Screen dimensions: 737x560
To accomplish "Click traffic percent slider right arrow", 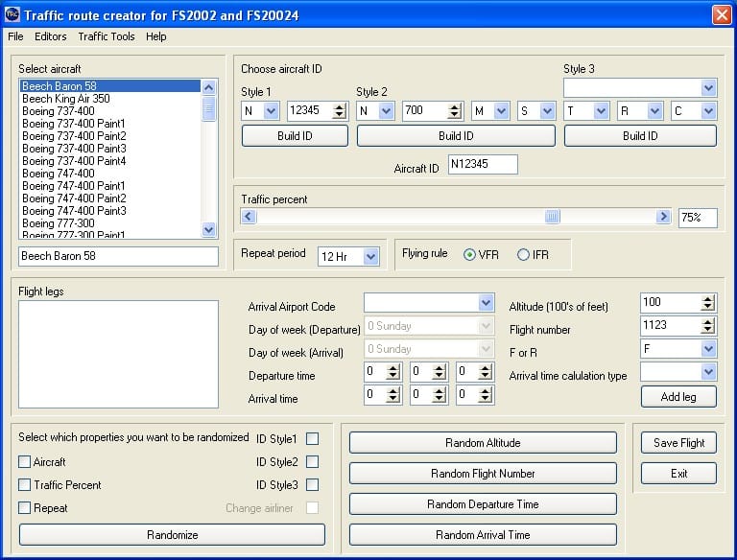I will (x=663, y=217).
